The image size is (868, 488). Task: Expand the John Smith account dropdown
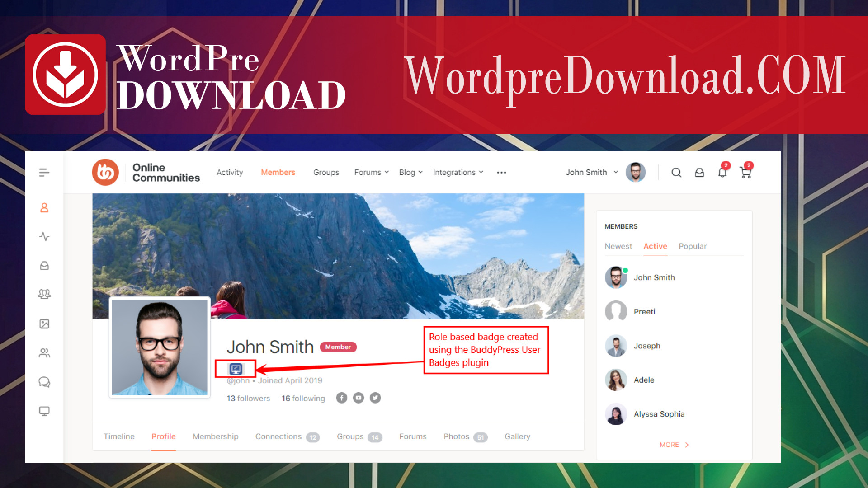click(x=592, y=172)
